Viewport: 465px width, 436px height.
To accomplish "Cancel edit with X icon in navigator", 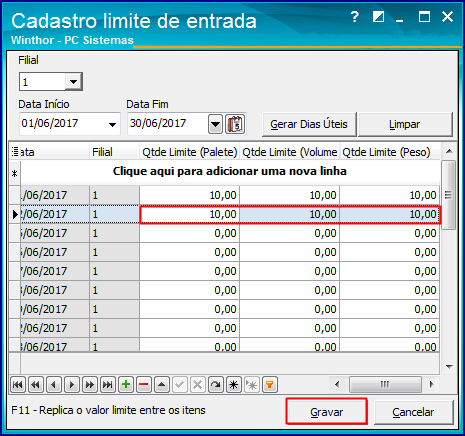I will point(198,385).
